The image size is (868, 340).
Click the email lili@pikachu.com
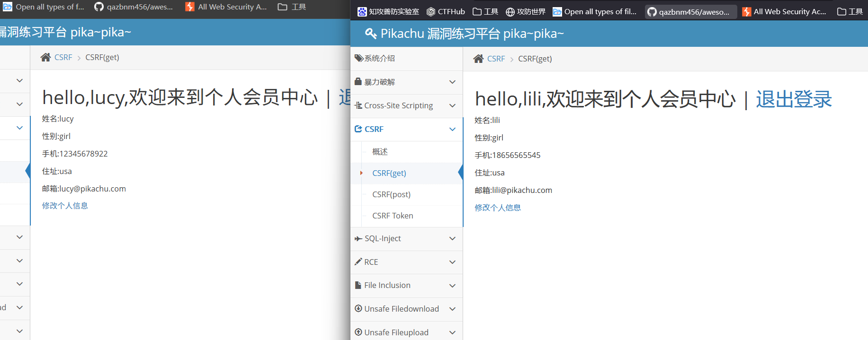[522, 190]
